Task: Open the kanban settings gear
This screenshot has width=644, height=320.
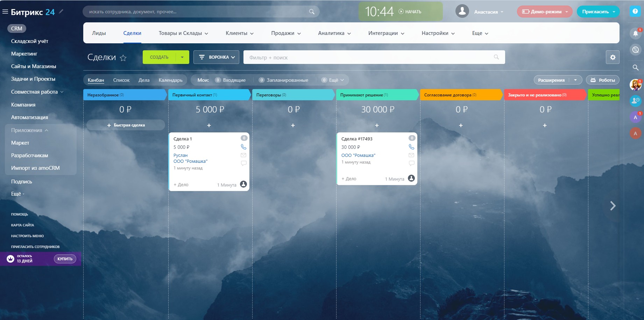Action: click(613, 57)
